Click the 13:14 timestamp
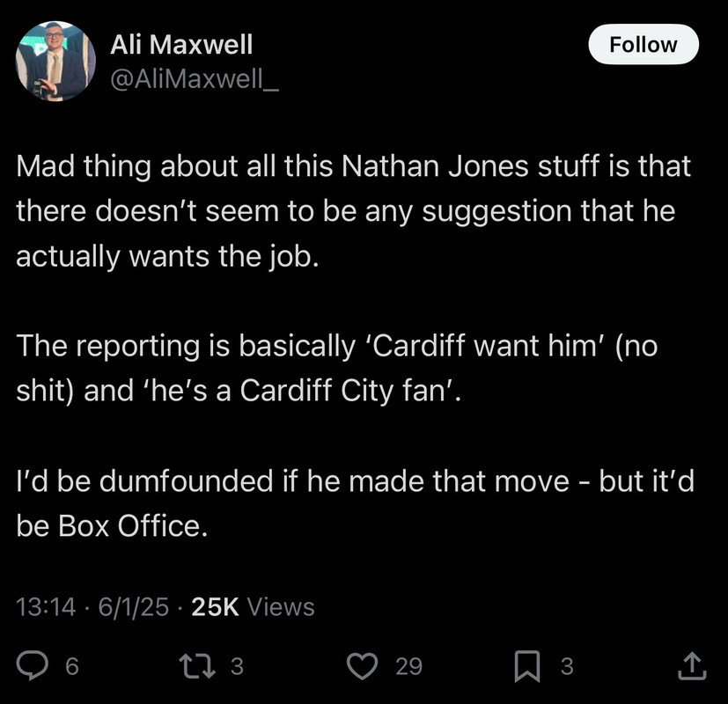Image resolution: width=728 pixels, height=704 pixels. pyautogui.click(x=46, y=607)
